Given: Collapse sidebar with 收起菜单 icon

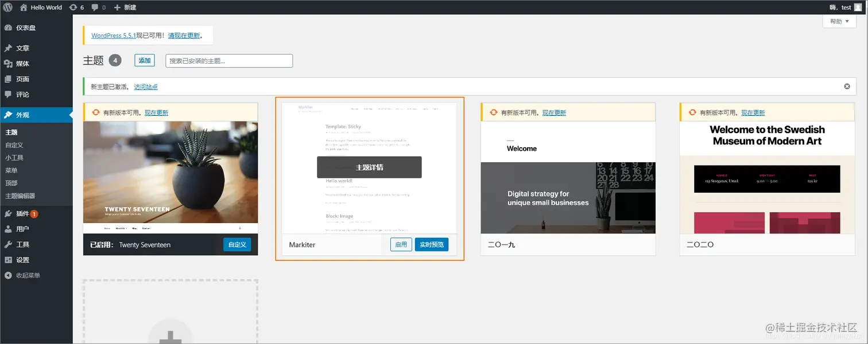Looking at the screenshot, I should 8,275.
